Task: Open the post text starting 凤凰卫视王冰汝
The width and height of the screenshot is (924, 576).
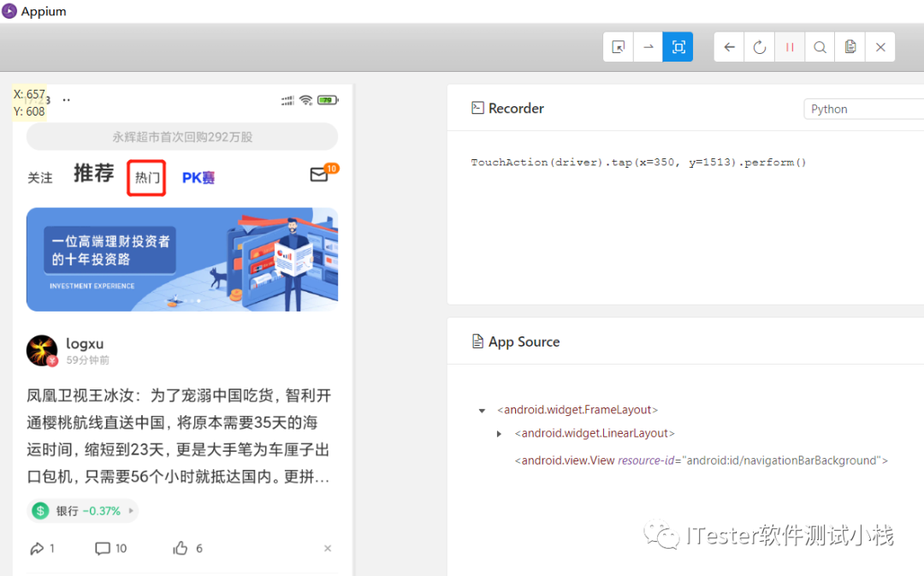Action: (179, 436)
